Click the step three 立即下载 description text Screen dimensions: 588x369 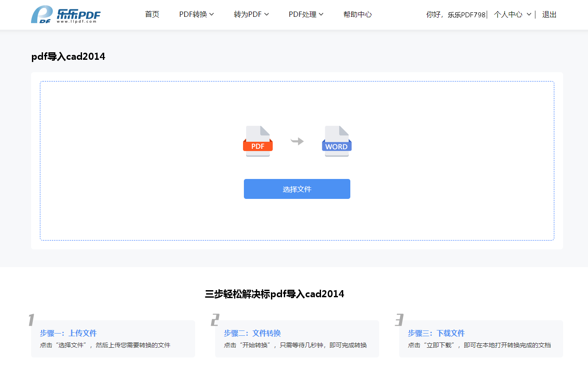pos(479,345)
